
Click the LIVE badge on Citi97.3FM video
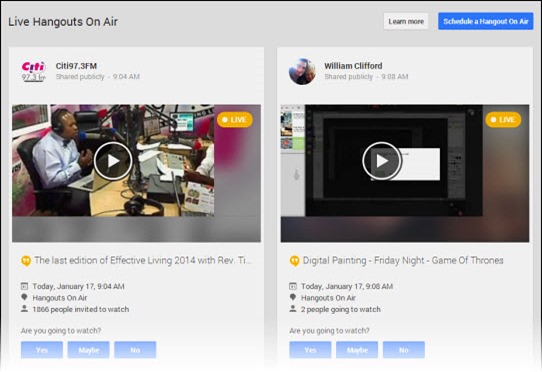tap(235, 120)
